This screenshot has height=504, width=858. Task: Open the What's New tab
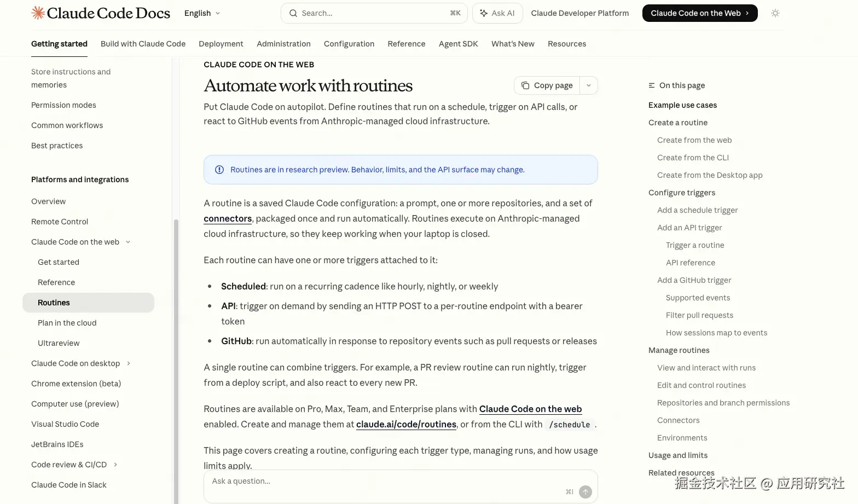(513, 44)
